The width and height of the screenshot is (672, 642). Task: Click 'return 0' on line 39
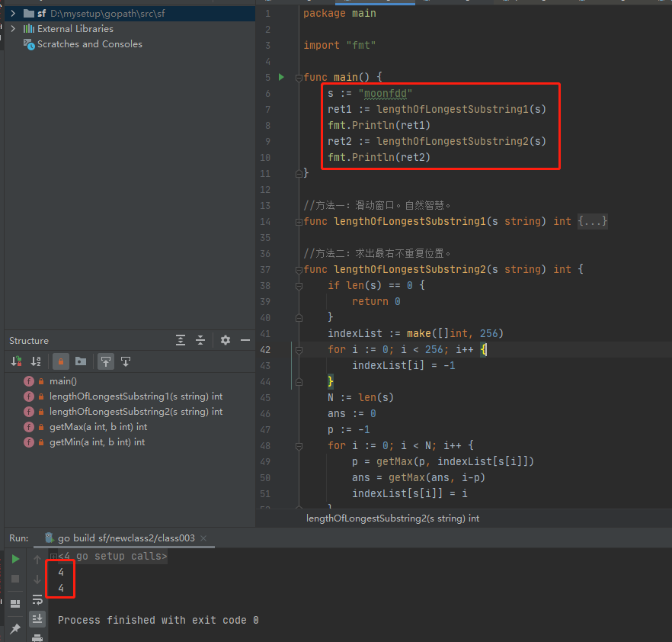click(376, 302)
